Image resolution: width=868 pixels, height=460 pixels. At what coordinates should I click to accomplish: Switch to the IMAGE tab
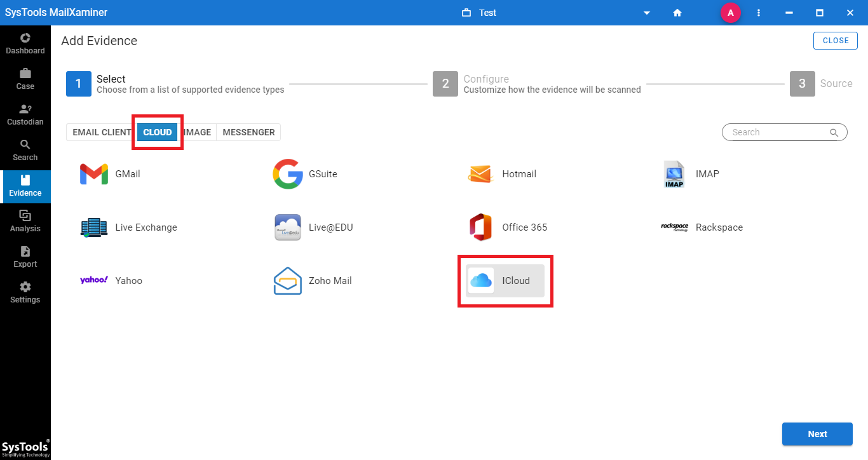pyautogui.click(x=197, y=132)
